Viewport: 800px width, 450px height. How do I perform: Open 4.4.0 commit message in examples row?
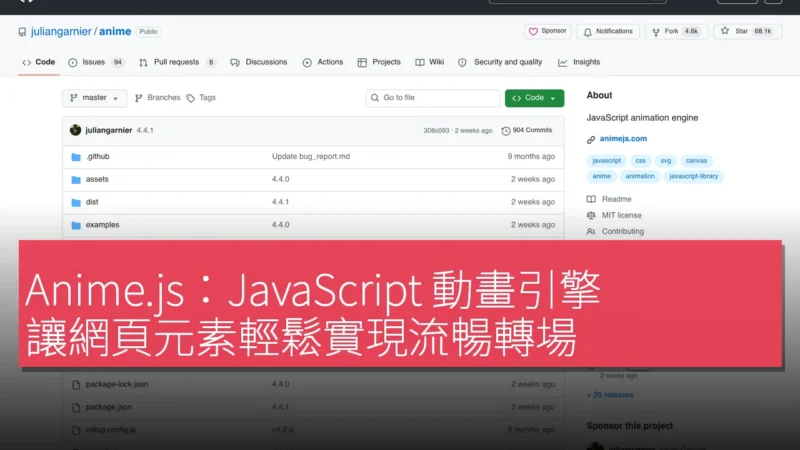(281, 225)
